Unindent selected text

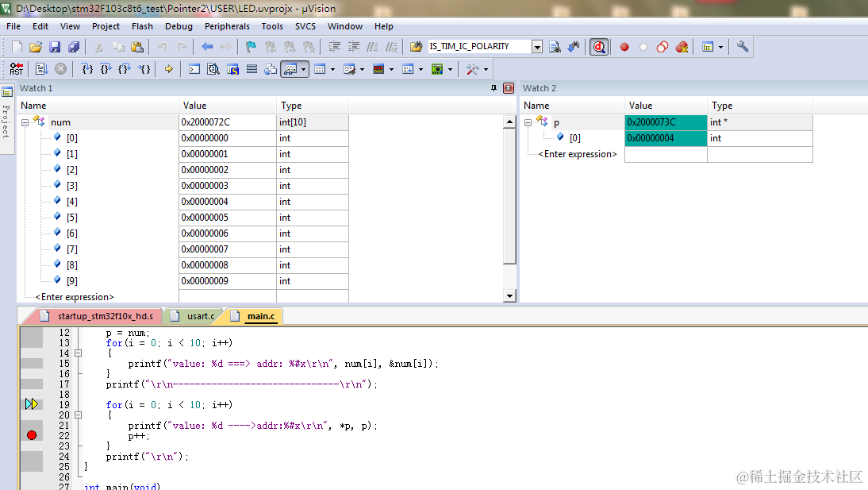pos(353,47)
